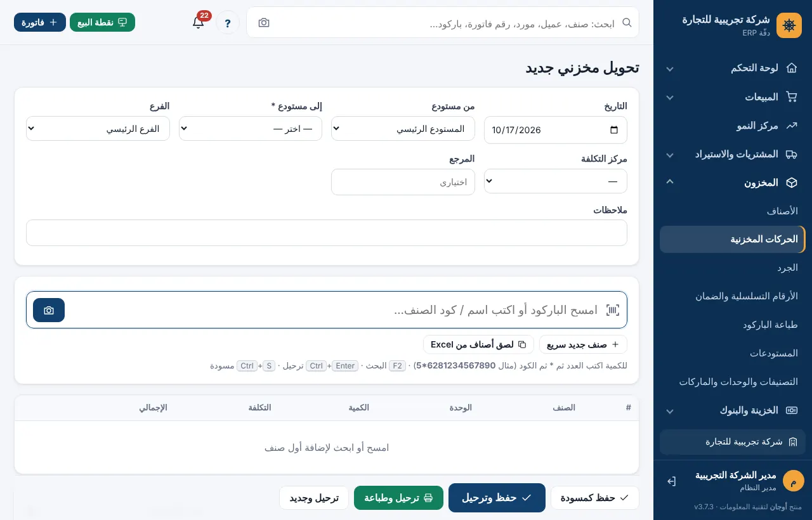
Task: Click the company selector شركة تجريبية للتجارة
Action: [x=733, y=442]
